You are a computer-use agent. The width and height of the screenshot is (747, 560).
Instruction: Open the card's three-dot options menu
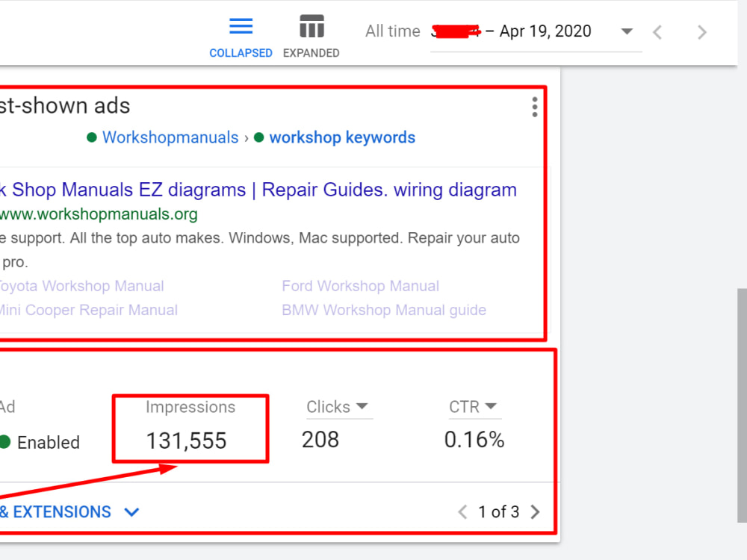point(535,107)
